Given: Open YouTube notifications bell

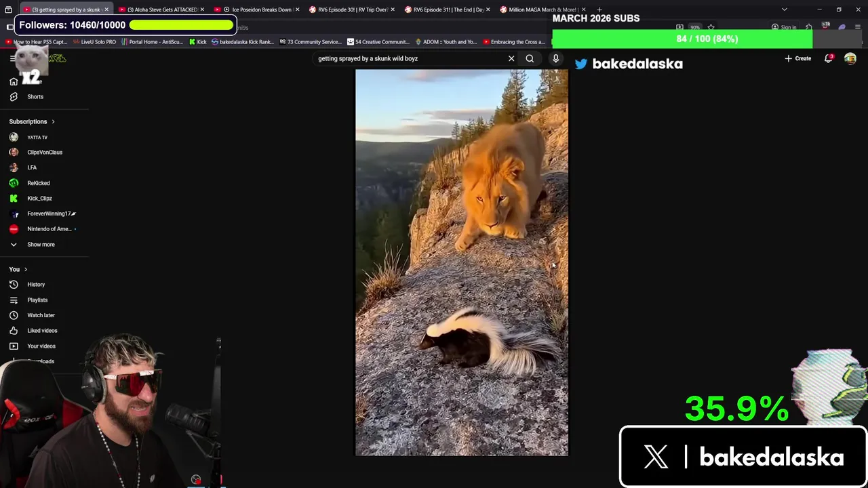Looking at the screenshot, I should click(828, 58).
